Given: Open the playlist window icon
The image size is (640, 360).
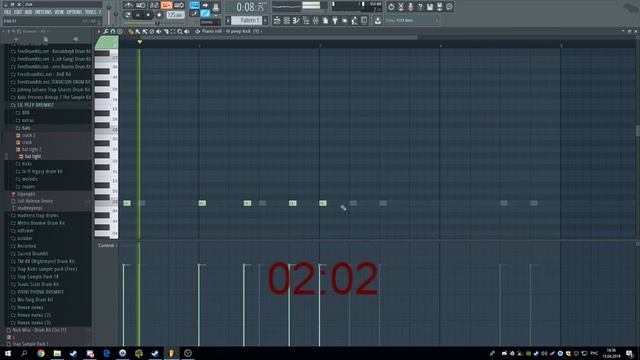Looking at the screenshot, I should click(x=277, y=20).
